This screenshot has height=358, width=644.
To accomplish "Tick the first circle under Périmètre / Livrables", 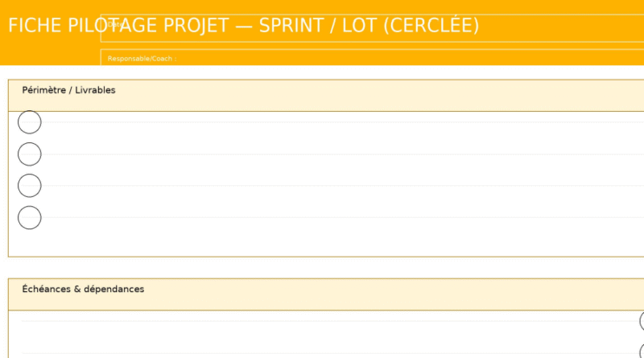I will pos(30,122).
